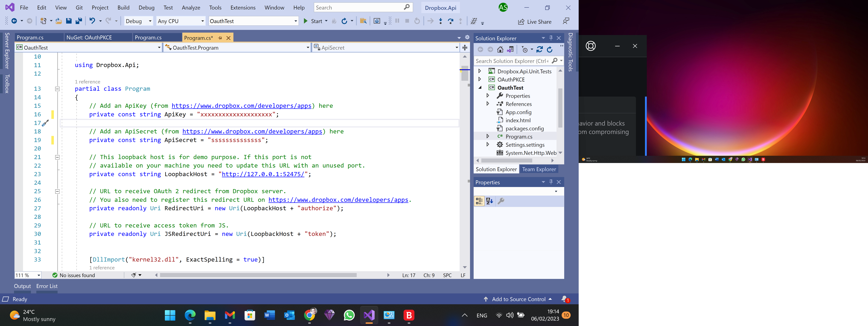Image resolution: width=868 pixels, height=326 pixels.
Task: Click the Undo arrow icon
Action: click(92, 21)
